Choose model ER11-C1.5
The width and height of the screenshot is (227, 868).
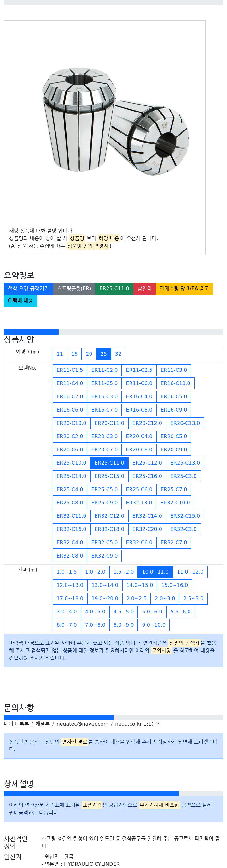pyautogui.click(x=70, y=370)
